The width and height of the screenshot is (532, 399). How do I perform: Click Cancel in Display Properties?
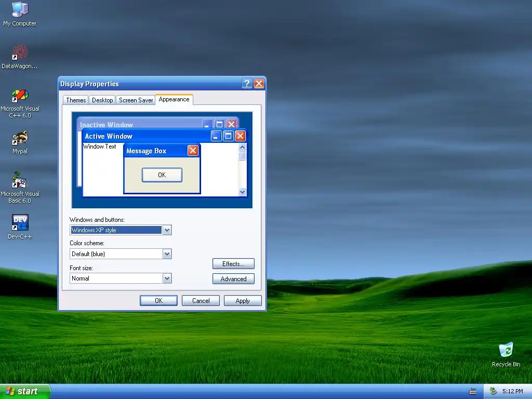tap(201, 301)
